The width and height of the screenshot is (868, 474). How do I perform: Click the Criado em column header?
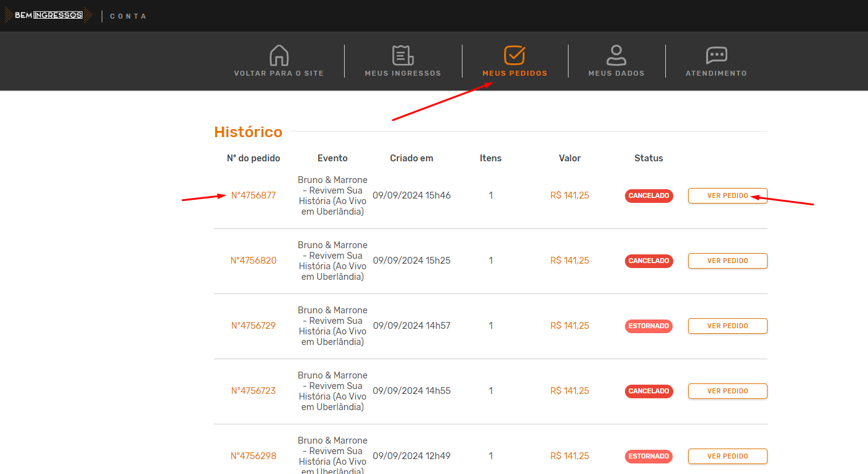(412, 158)
